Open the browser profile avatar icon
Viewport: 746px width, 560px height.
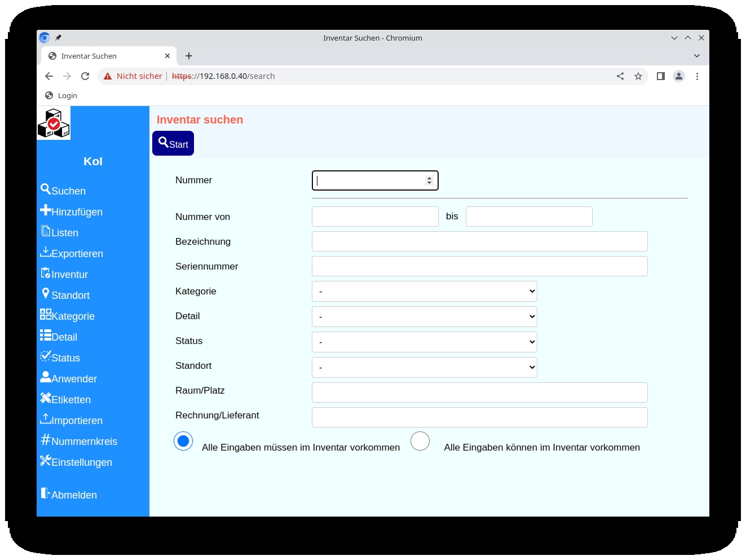[679, 76]
